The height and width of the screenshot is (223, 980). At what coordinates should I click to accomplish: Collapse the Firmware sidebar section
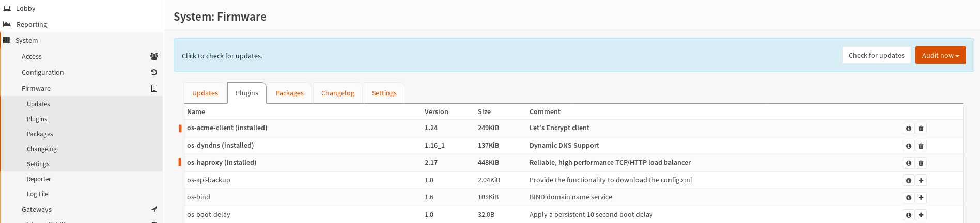(x=36, y=89)
